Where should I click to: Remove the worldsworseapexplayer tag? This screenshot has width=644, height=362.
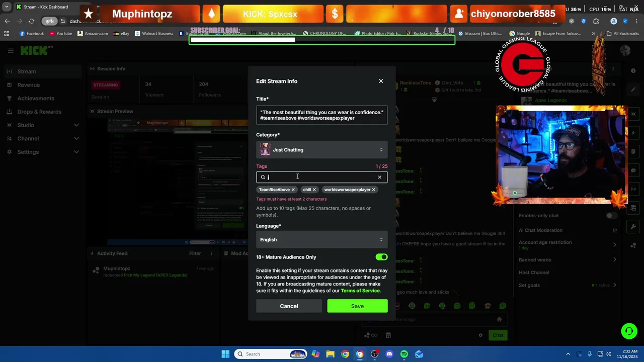pyautogui.click(x=373, y=190)
